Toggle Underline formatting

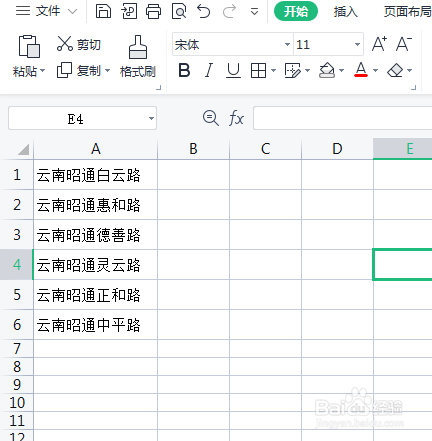click(x=233, y=70)
